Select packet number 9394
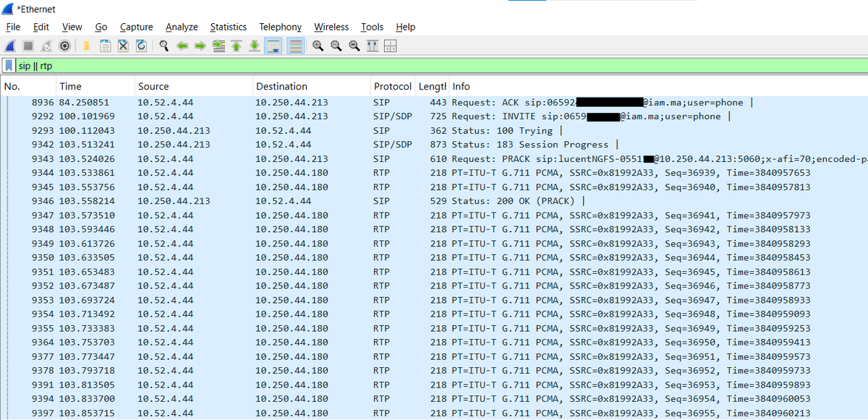The image size is (868, 420). 434,399
